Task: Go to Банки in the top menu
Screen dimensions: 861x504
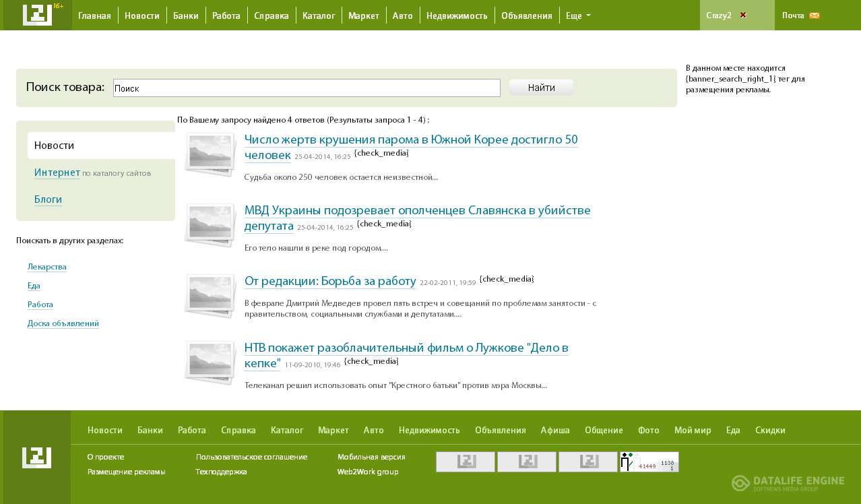Action: tap(186, 15)
